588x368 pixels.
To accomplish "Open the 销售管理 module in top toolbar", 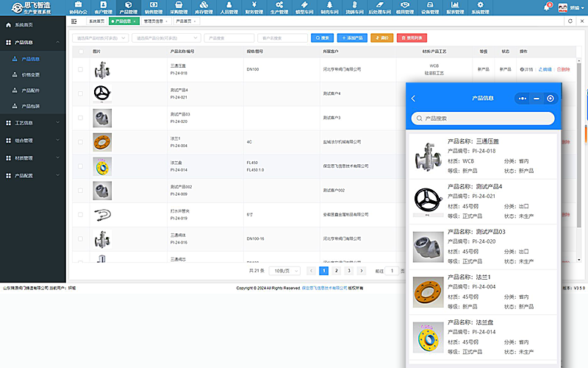I will click(154, 8).
